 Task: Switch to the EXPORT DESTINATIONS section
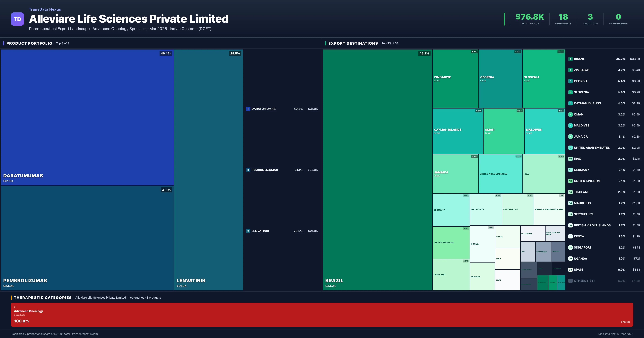click(x=353, y=43)
